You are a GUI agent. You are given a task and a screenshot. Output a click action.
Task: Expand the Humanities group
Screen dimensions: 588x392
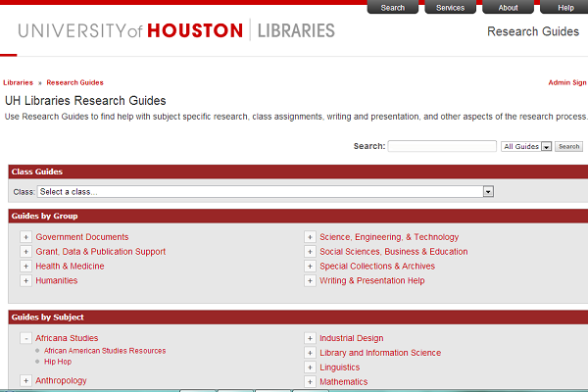25,281
